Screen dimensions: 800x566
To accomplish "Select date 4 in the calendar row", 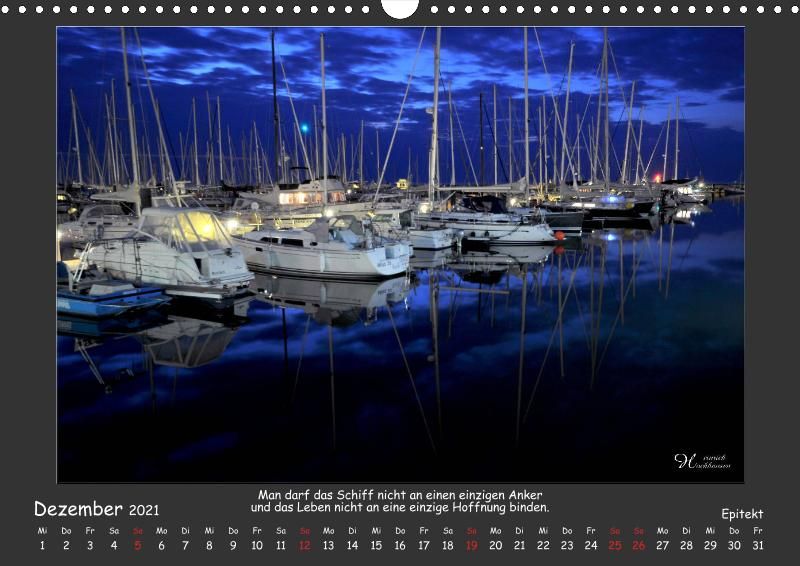I will coord(114,545).
